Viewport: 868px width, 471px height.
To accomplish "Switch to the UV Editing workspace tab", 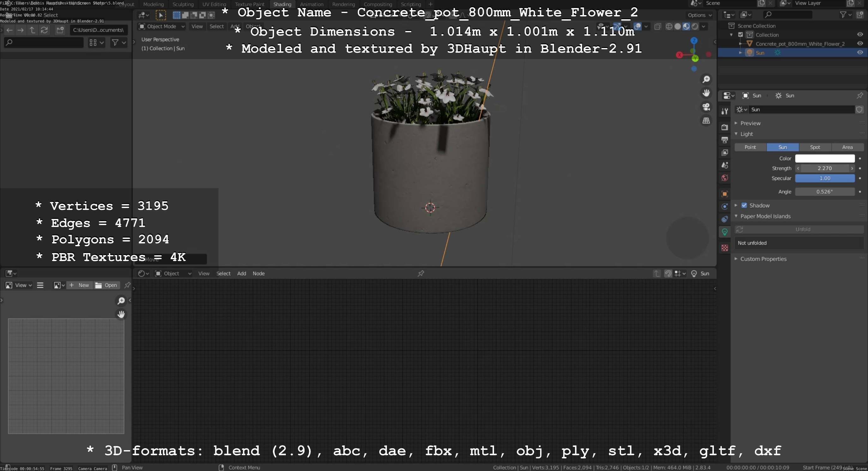I will pyautogui.click(x=214, y=4).
